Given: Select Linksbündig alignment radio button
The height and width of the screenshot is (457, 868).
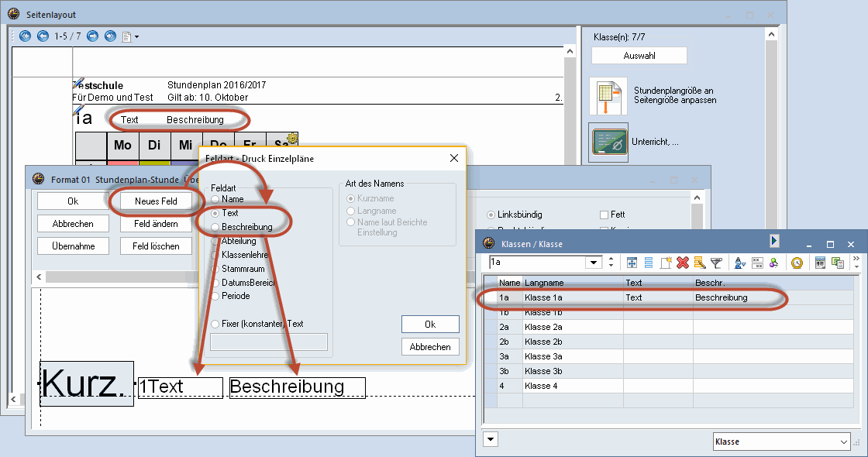Looking at the screenshot, I should 491,215.
